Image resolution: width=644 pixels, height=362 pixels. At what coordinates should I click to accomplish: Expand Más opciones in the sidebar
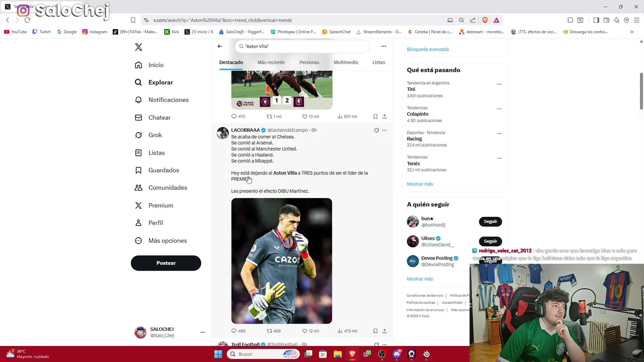tap(161, 240)
